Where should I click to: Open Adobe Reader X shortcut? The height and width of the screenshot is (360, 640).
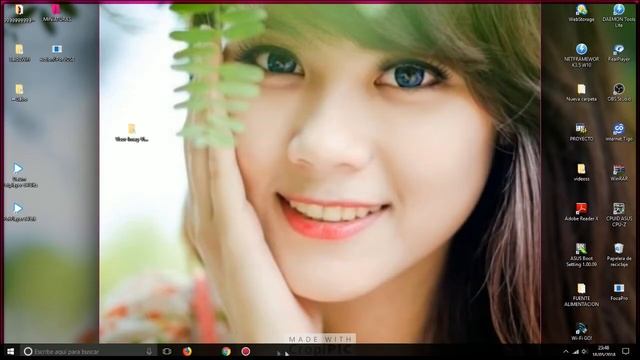coord(581,212)
